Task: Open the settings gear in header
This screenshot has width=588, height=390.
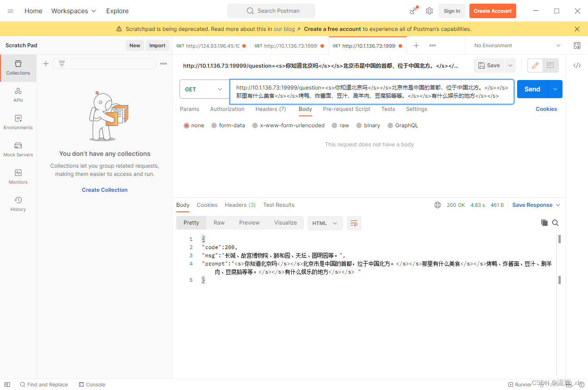Action: [x=429, y=11]
